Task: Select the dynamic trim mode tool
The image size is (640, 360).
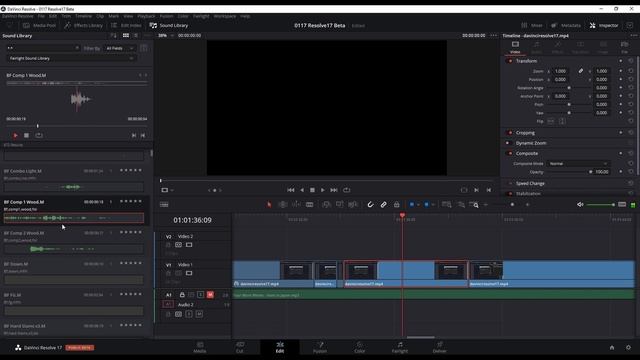Action: (296, 204)
